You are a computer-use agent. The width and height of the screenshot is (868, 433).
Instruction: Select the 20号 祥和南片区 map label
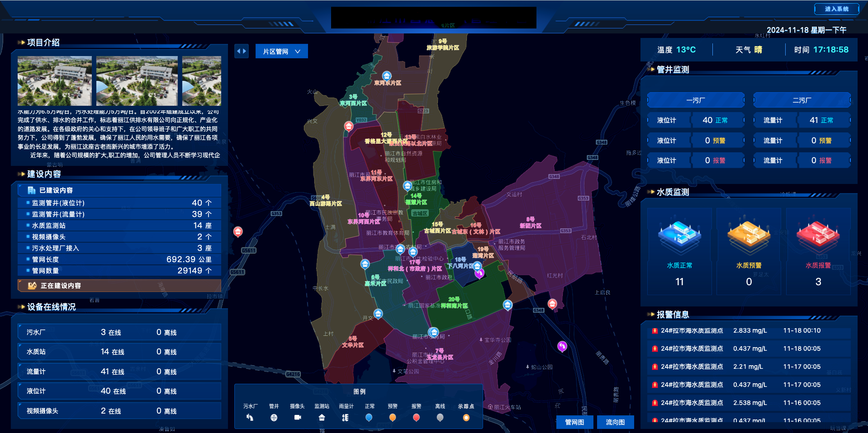(x=454, y=303)
